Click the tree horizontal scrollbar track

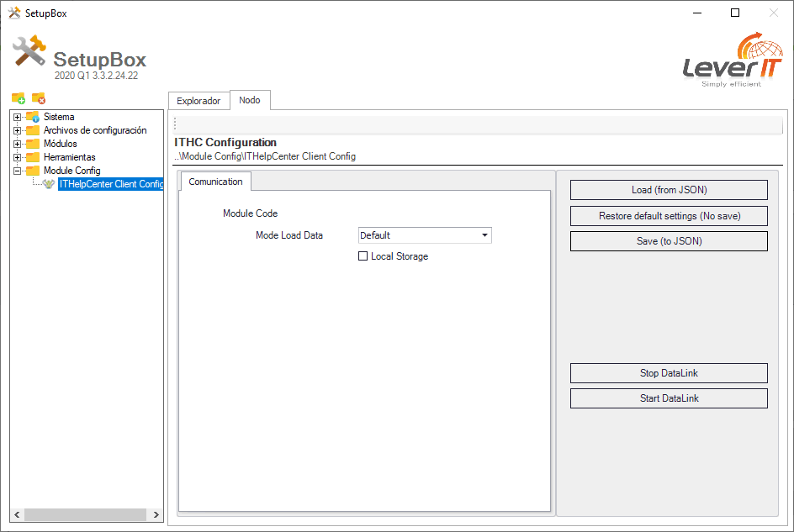click(87, 515)
